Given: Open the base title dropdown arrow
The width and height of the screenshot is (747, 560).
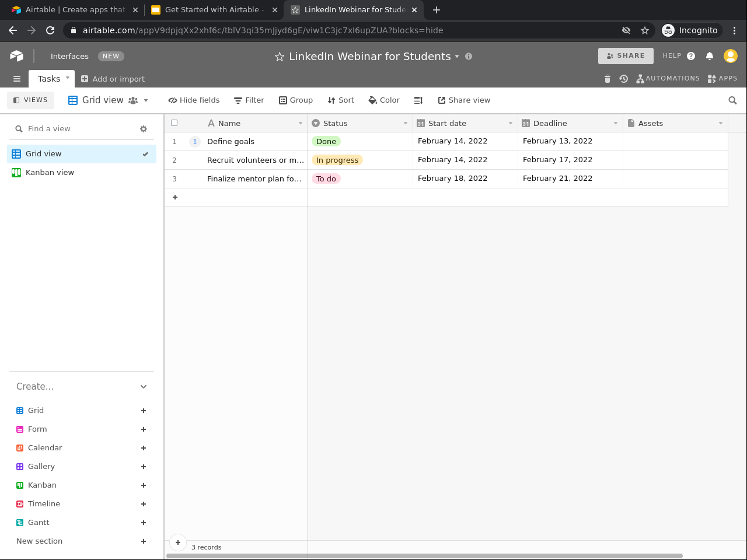Looking at the screenshot, I should (x=457, y=57).
